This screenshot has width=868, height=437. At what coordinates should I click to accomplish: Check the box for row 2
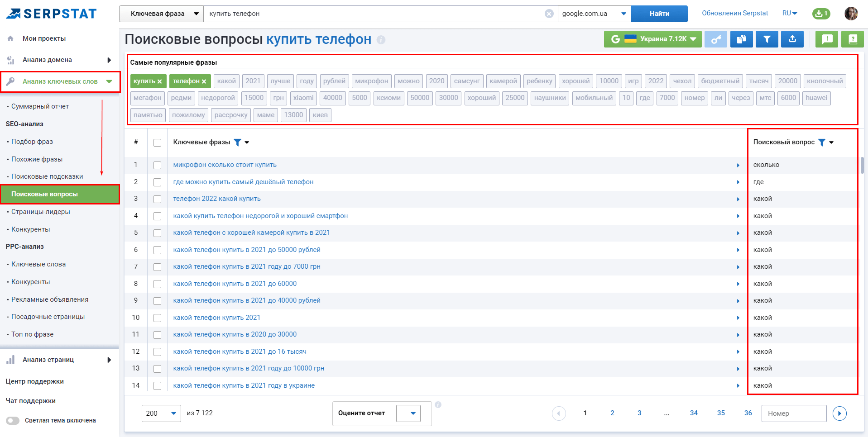point(157,182)
